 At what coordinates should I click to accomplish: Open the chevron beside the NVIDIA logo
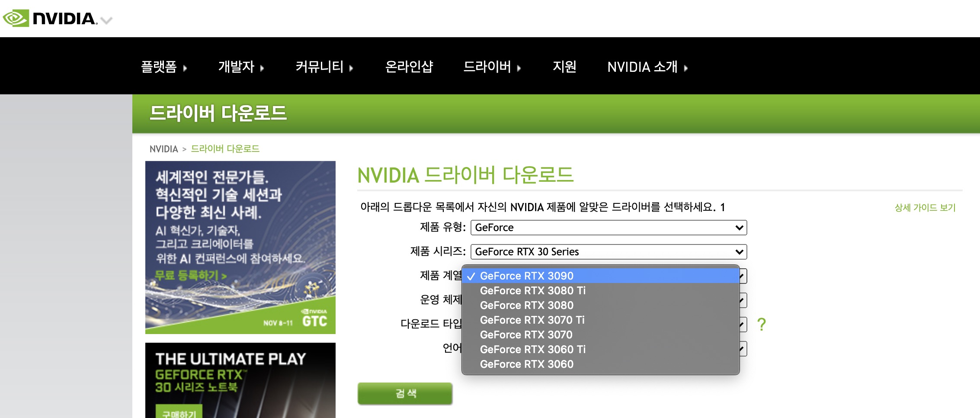click(106, 20)
